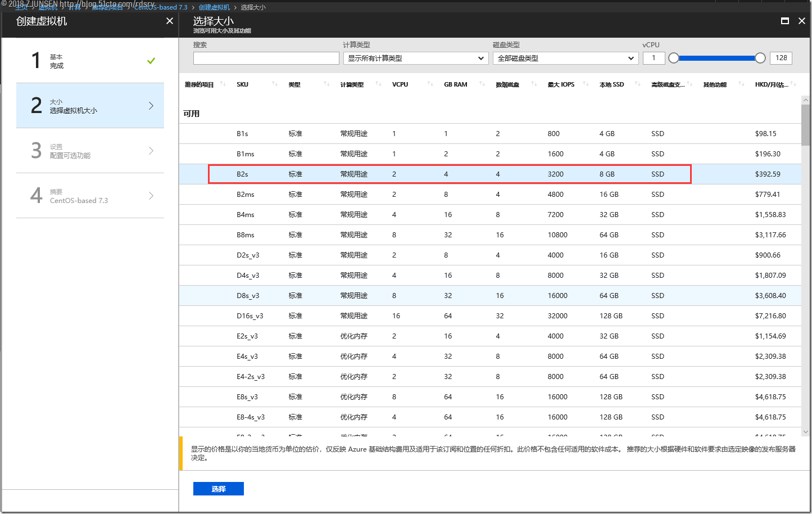Image resolution: width=812 pixels, height=514 pixels.
Task: Sort by 类型 column arrows
Action: [327, 84]
